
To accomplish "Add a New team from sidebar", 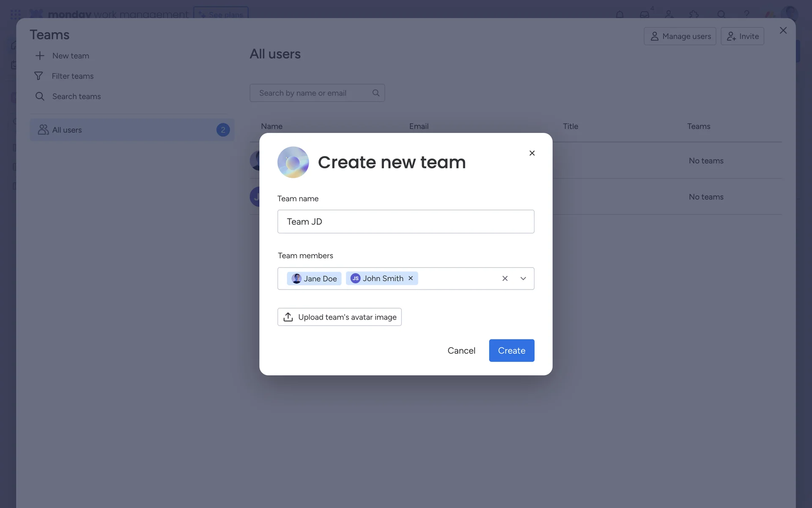I will [x=62, y=56].
